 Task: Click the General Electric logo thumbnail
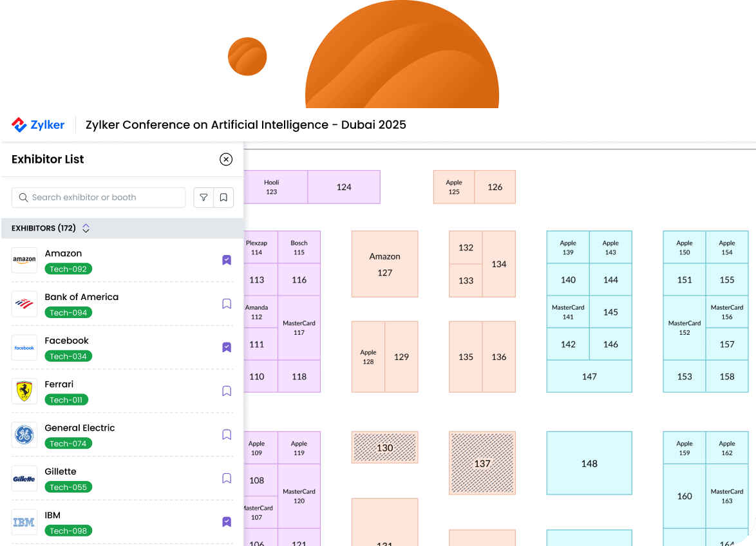(24, 435)
